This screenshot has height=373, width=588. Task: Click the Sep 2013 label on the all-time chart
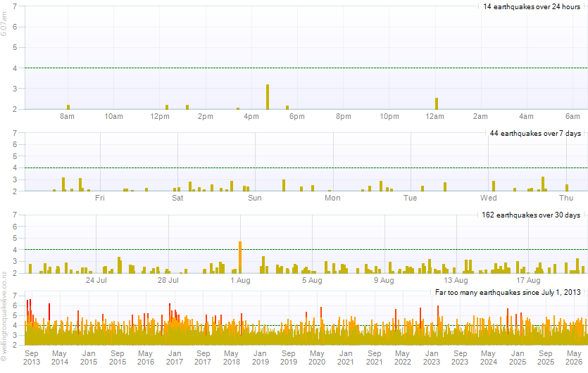tap(32, 358)
